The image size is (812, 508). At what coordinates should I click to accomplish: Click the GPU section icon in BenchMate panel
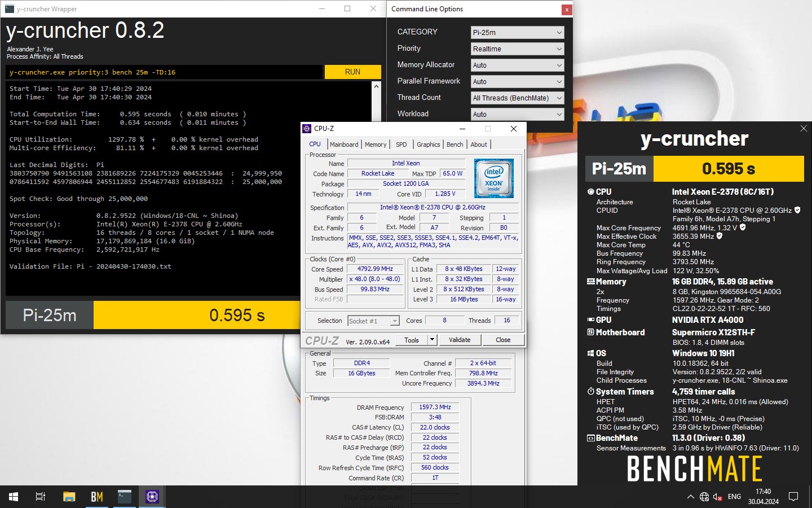[x=591, y=319]
